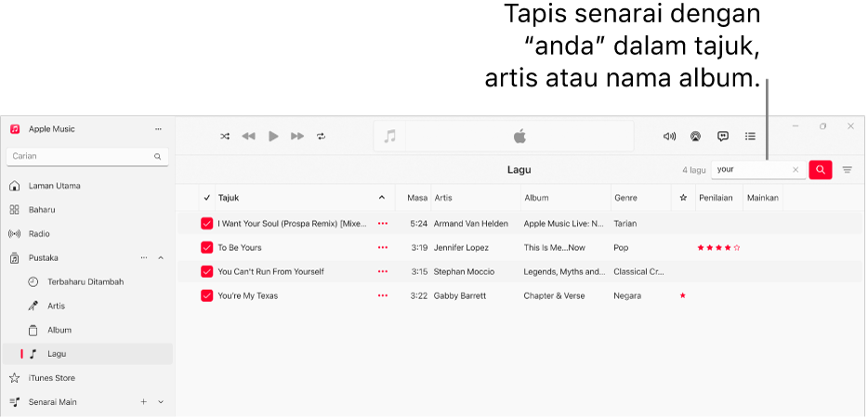The width and height of the screenshot is (868, 418).
Task: Open the Apple Music sidebar three-dot menu
Action: [158, 129]
